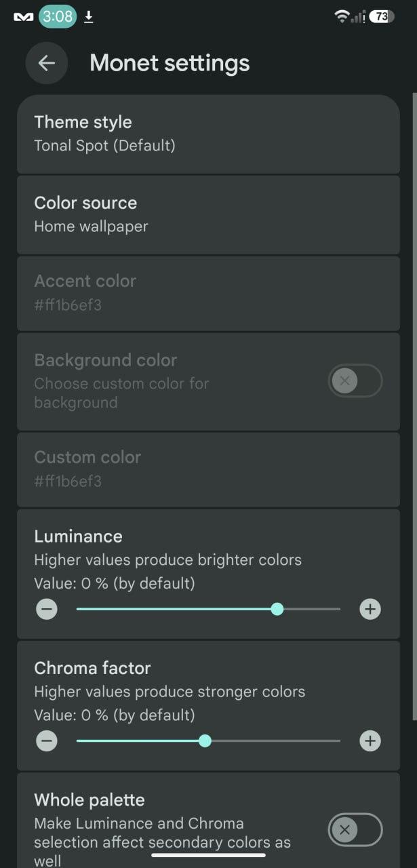Tap the Whole palette description text

163,842
